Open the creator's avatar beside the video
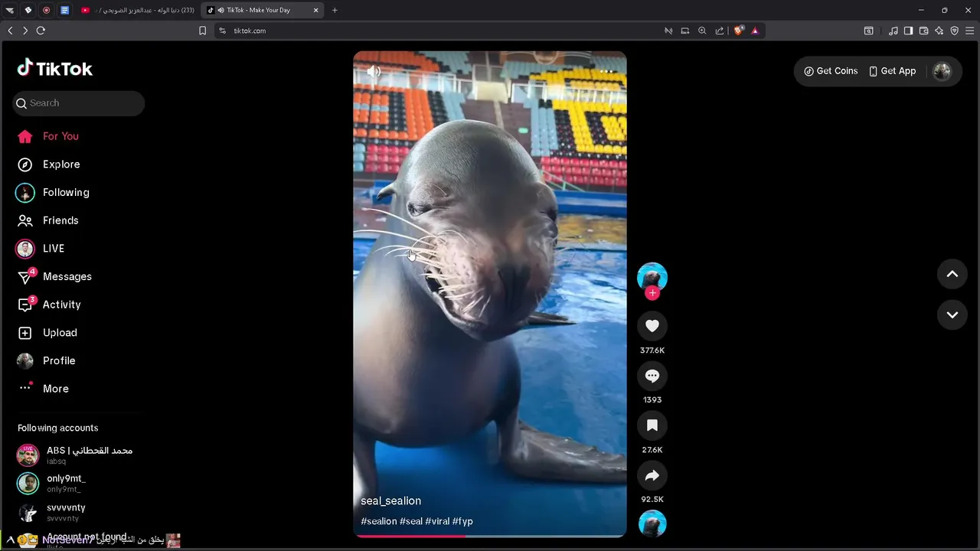 click(652, 276)
